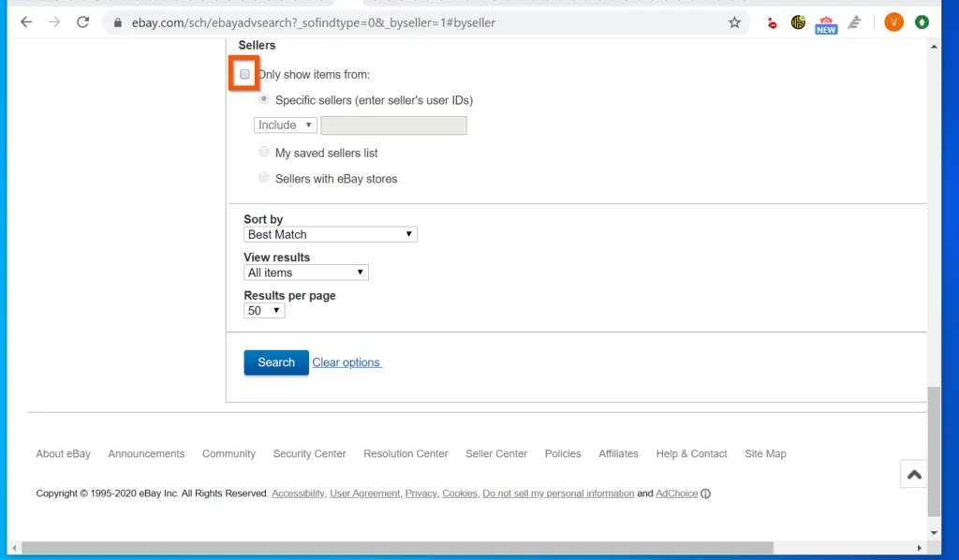Open Do not sell my personal information
This screenshot has height=560, width=959.
coord(558,494)
